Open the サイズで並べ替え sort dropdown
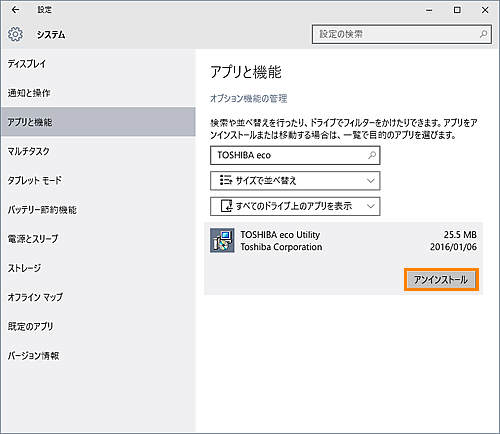The width and height of the screenshot is (500, 434). point(295,181)
